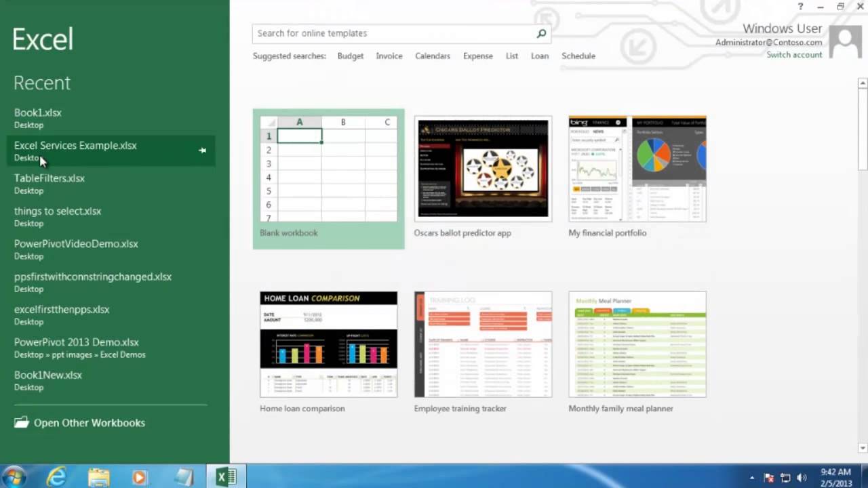Select the Schedule suggested search

coord(578,56)
